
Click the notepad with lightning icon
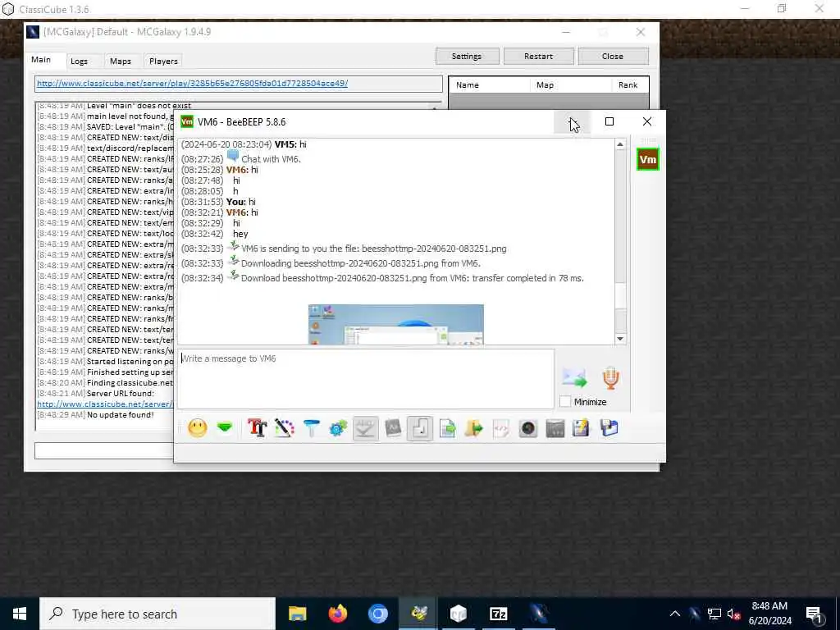(x=582, y=428)
